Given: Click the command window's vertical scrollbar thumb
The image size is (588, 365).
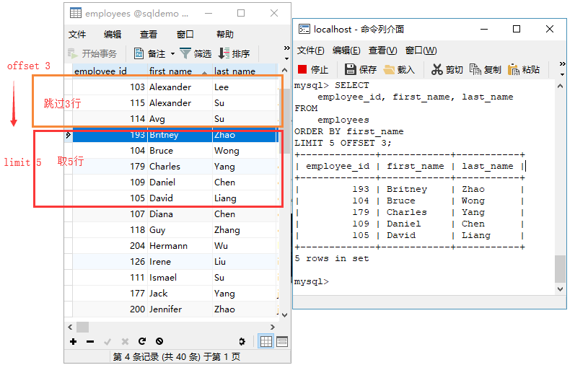Looking at the screenshot, I should [561, 268].
